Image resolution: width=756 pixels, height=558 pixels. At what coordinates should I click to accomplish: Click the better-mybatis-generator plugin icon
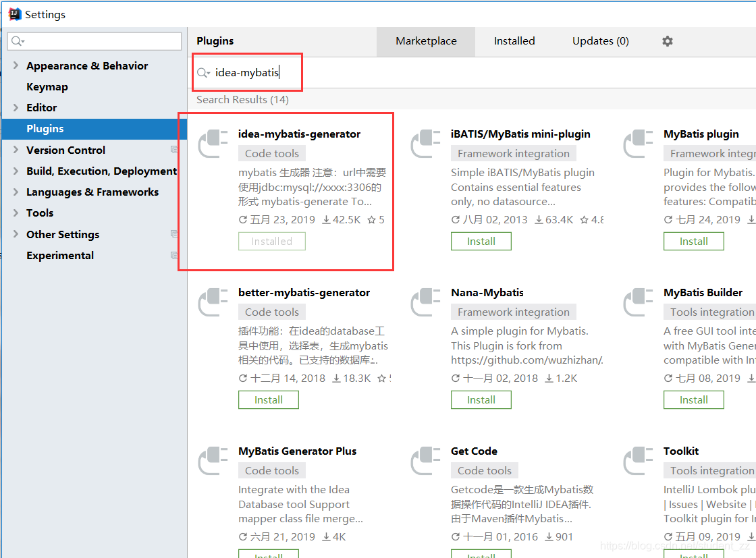click(x=213, y=302)
